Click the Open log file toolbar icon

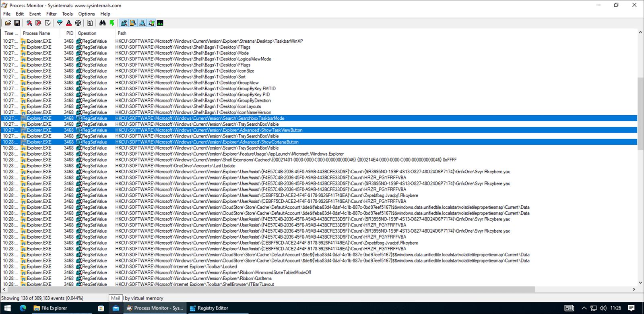click(8, 23)
